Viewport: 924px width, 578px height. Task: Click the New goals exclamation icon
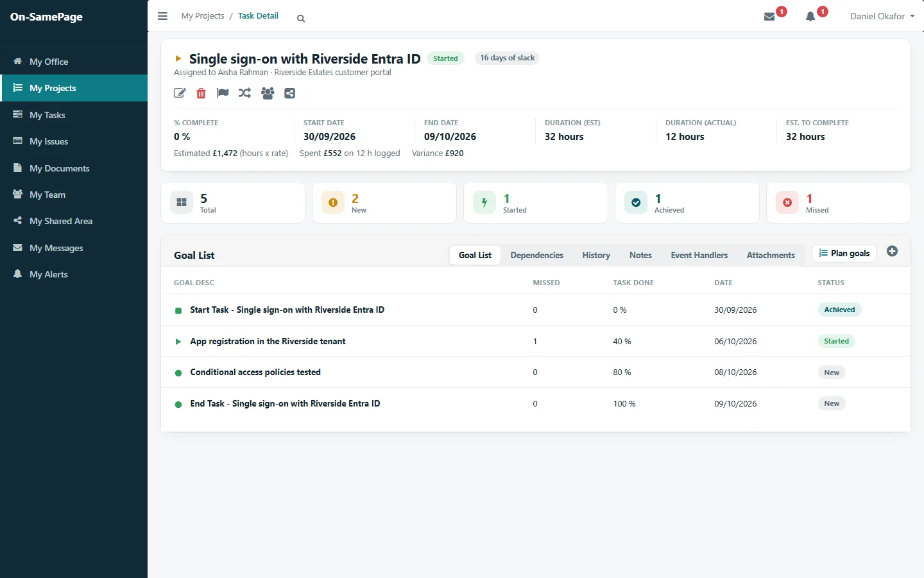333,202
